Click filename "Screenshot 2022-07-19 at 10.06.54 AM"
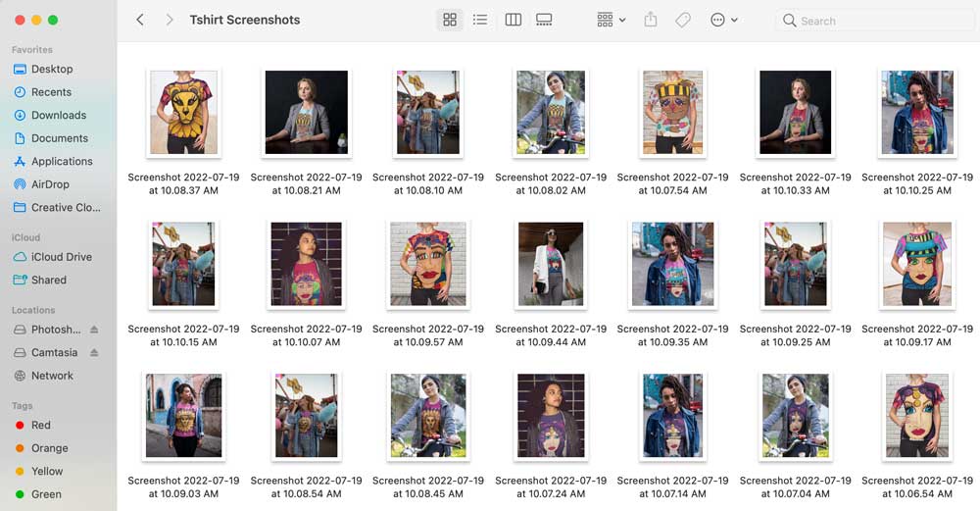The height and width of the screenshot is (511, 980). [917, 487]
